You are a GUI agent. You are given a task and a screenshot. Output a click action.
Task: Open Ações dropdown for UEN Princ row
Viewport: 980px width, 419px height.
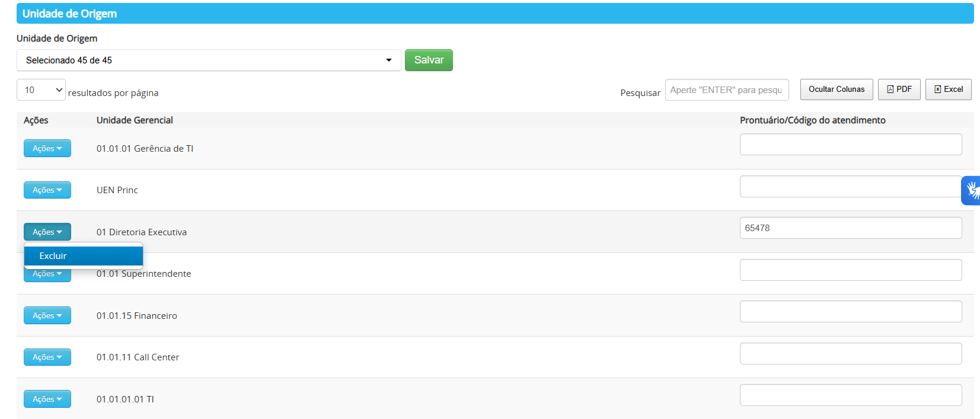[x=47, y=190]
